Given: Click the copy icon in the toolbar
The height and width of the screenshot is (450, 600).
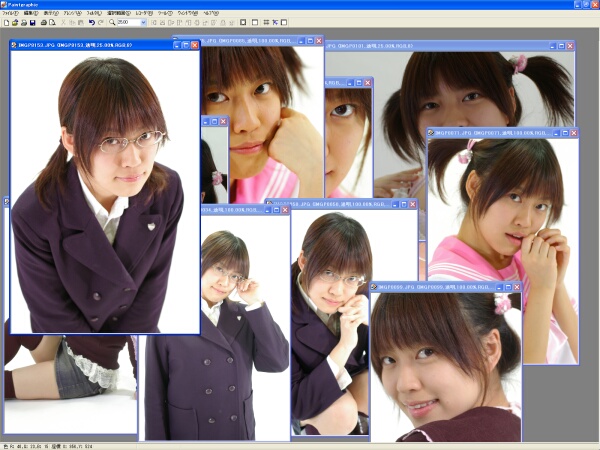Looking at the screenshot, I should 72,23.
